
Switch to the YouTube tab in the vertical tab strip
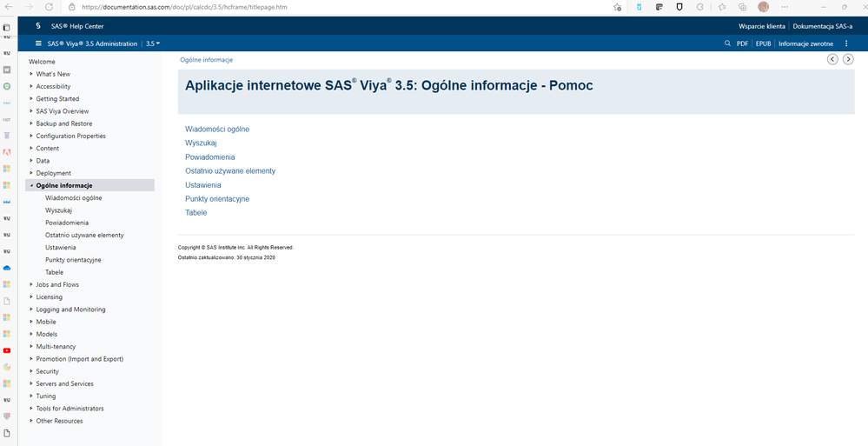pos(7,350)
